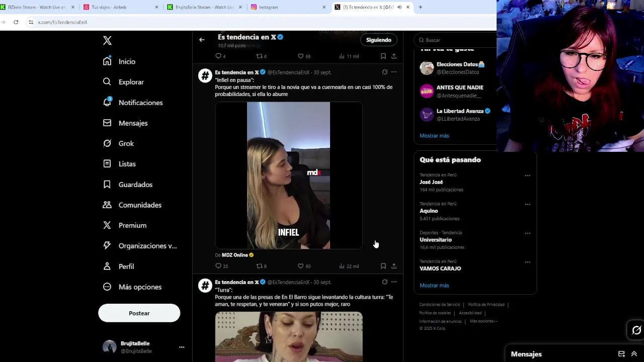Open Más opciones menu
The image size is (644, 362).
132,287
